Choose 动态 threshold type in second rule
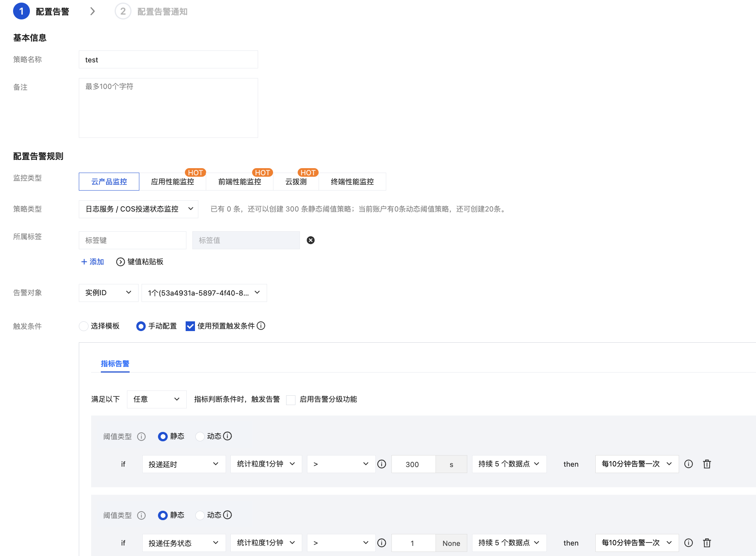This screenshot has height=556, width=756. pyautogui.click(x=200, y=515)
